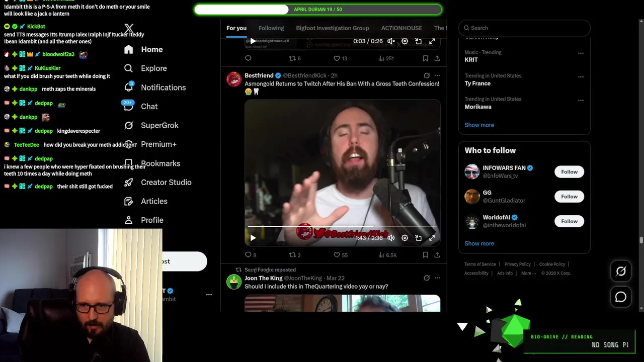Image resolution: width=644 pixels, height=362 pixels.
Task: Open Articles in the sidebar
Action: (146, 201)
